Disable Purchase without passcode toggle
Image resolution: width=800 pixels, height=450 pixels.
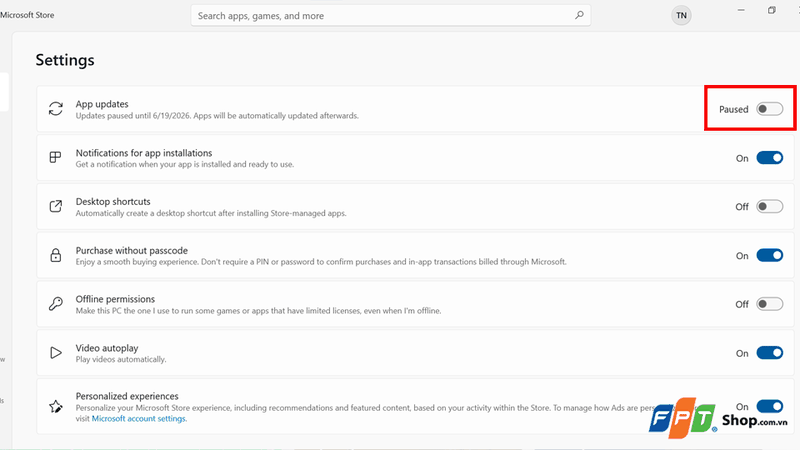[769, 255]
